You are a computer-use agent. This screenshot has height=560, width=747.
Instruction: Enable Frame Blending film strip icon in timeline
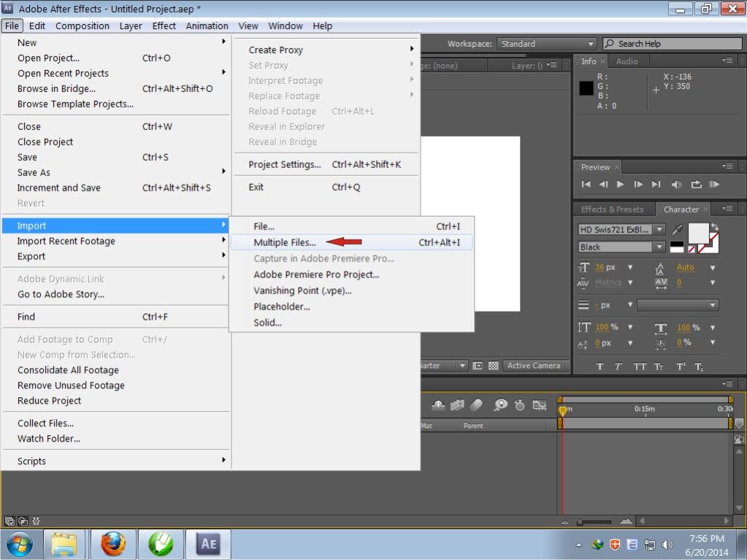457,404
